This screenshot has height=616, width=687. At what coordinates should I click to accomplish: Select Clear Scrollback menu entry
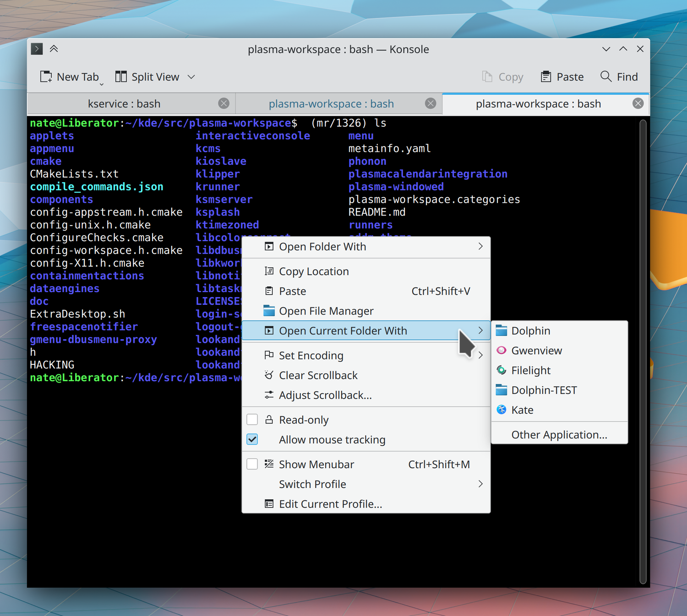point(318,375)
